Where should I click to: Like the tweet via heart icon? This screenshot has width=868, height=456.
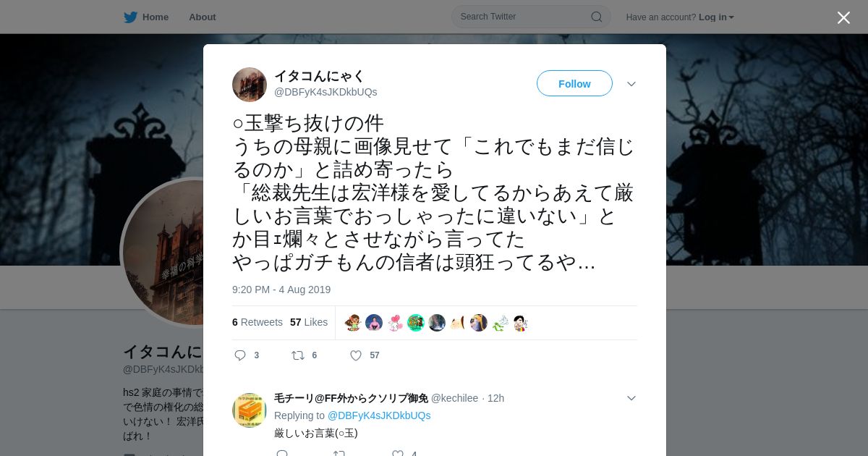(x=356, y=355)
